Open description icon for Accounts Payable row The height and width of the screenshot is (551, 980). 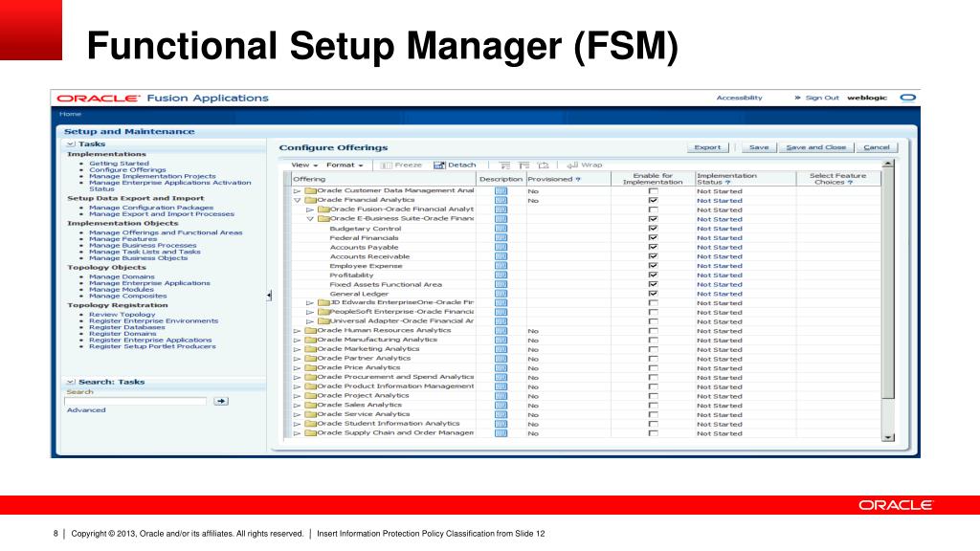coord(501,248)
